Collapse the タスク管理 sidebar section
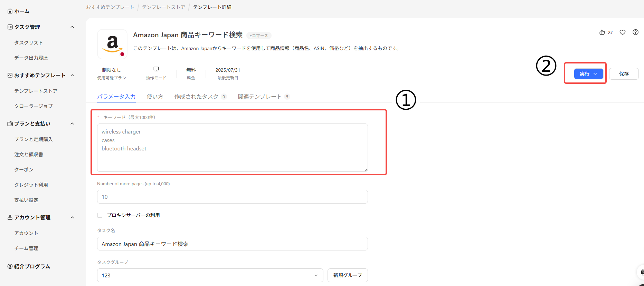 pyautogui.click(x=72, y=27)
